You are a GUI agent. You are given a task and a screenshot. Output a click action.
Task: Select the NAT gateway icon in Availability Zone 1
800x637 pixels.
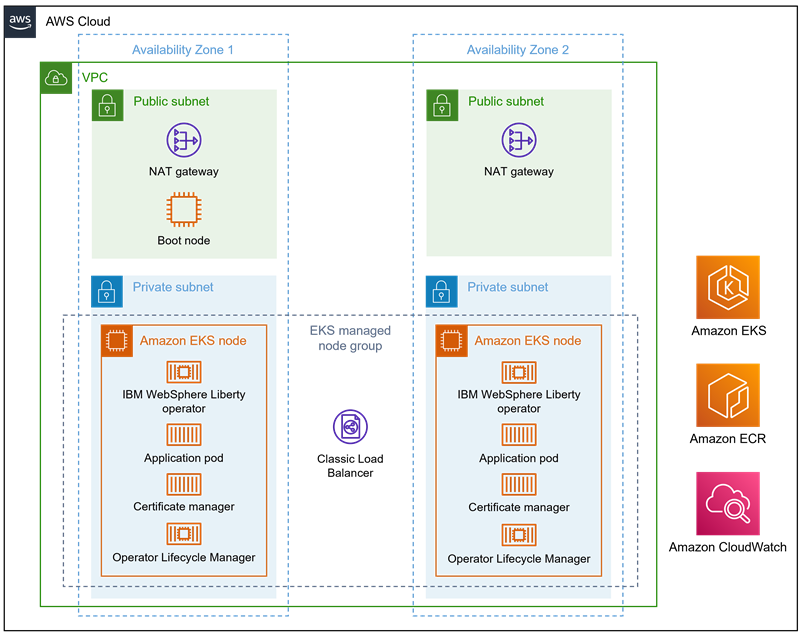click(x=184, y=140)
